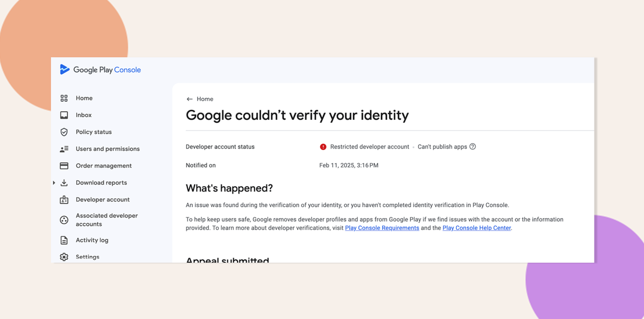Open Order management from the sidebar
This screenshot has width=644, height=319.
103,166
